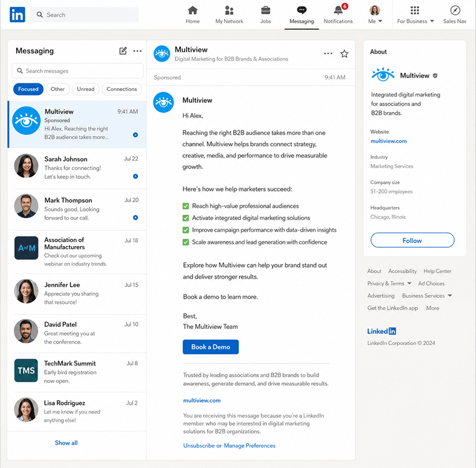The height and width of the screenshot is (468, 476).
Task: Compose a new message icon
Action: 123,51
